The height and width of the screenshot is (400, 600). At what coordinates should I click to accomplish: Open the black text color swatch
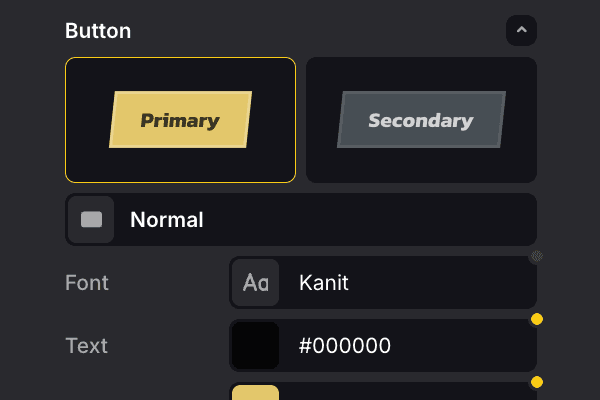click(255, 346)
